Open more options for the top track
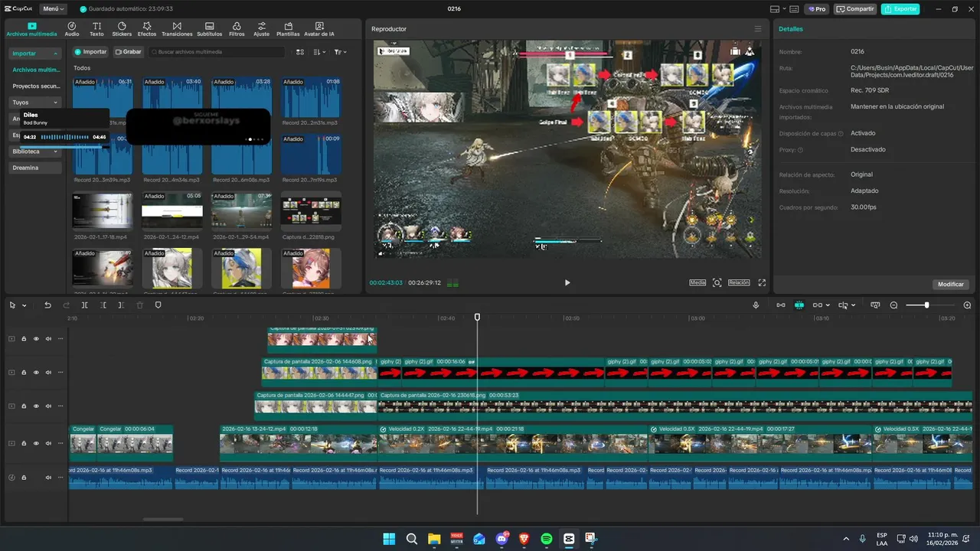 tap(60, 339)
